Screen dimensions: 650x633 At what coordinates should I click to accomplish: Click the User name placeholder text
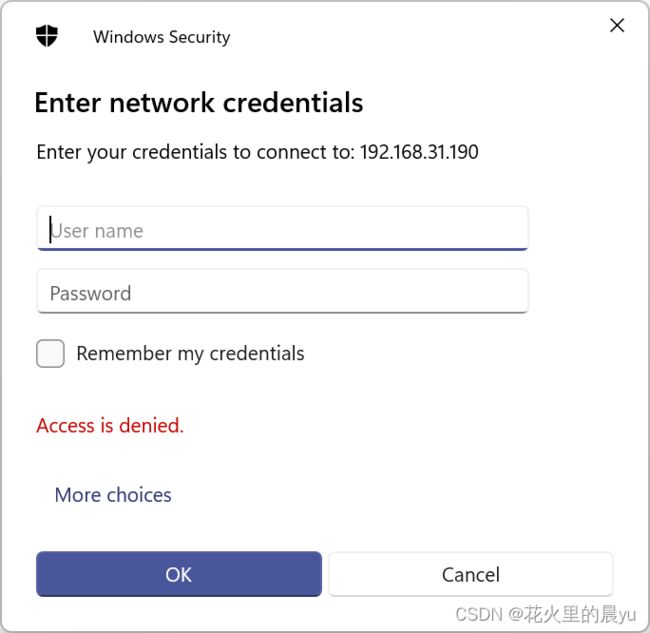point(97,231)
